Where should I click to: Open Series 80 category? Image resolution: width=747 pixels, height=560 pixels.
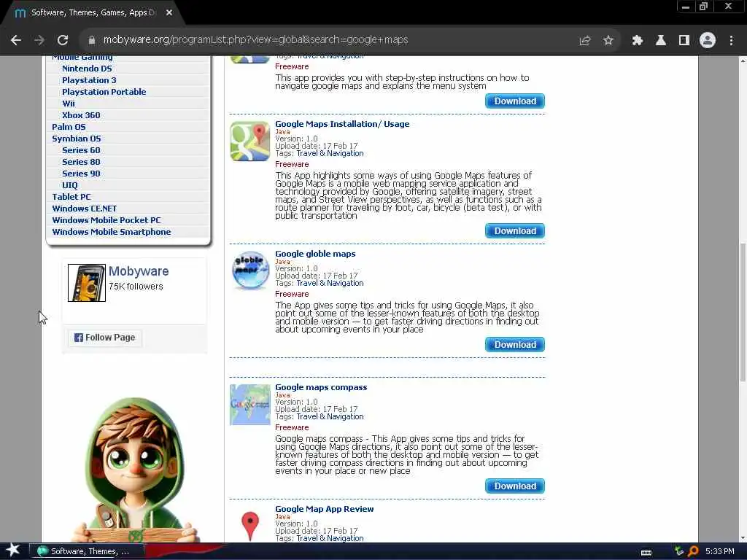81,162
